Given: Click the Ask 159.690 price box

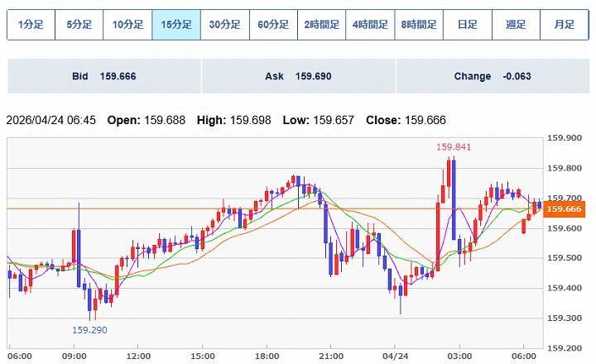Looking at the screenshot, I should click(298, 76).
